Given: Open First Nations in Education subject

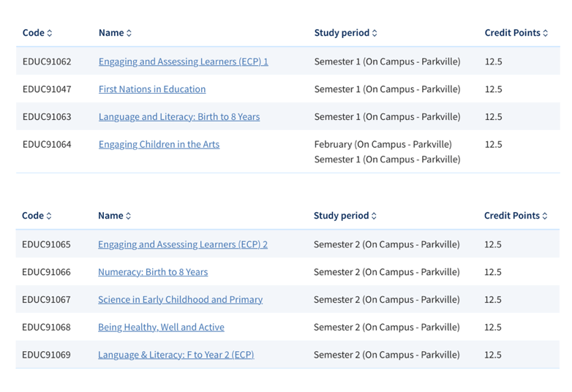Looking at the screenshot, I should point(152,89).
